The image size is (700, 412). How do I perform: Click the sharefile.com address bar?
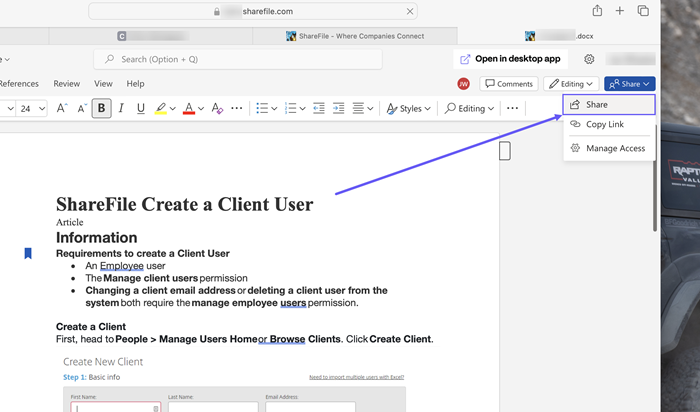[x=253, y=12]
